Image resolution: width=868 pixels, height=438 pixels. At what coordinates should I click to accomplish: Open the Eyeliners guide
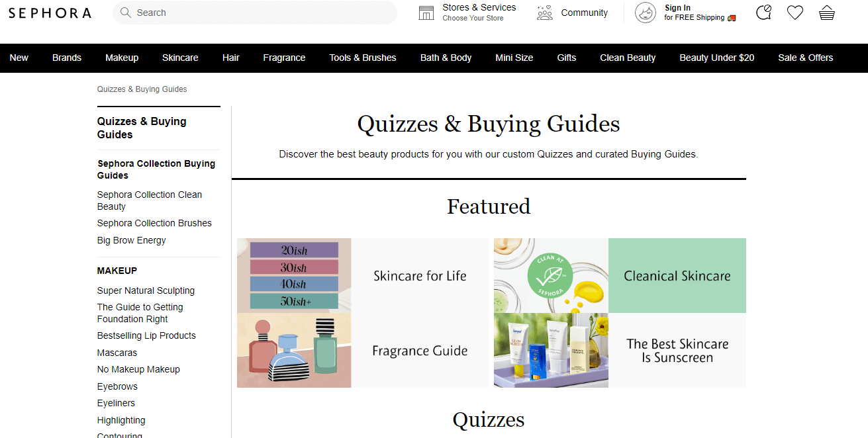point(116,403)
